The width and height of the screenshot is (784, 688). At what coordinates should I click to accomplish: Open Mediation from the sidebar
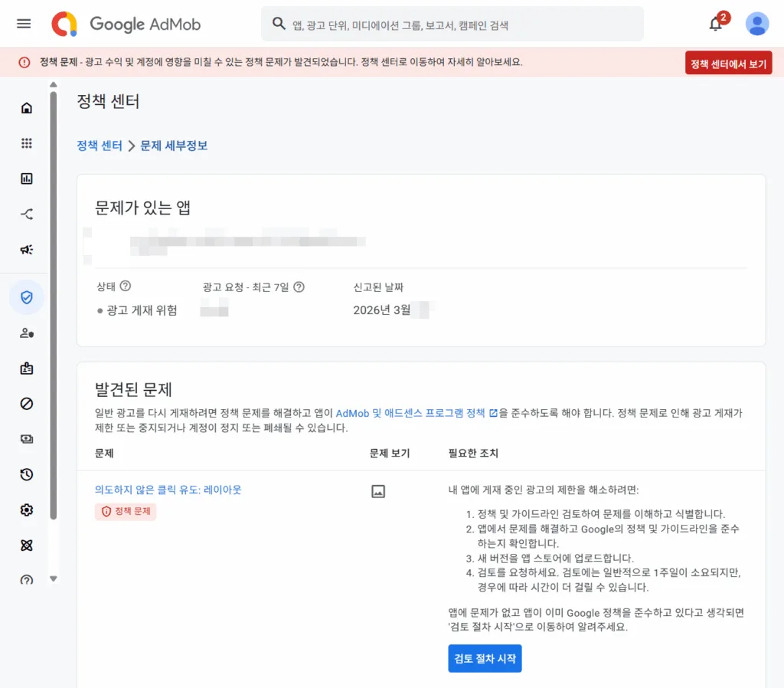[x=27, y=214]
